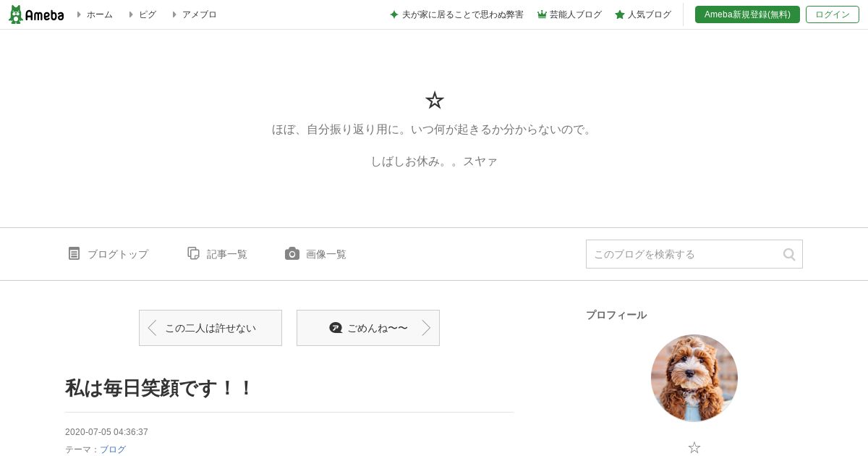Click the star icon by 人気ブログ

pyautogui.click(x=620, y=14)
